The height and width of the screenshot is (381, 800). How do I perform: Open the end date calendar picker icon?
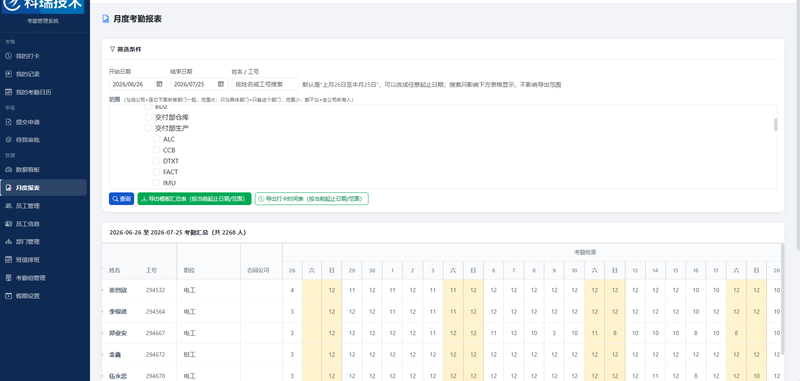coord(221,84)
